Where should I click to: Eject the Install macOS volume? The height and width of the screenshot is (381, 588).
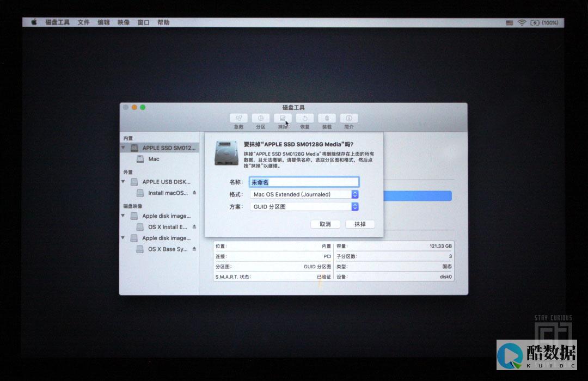194,193
